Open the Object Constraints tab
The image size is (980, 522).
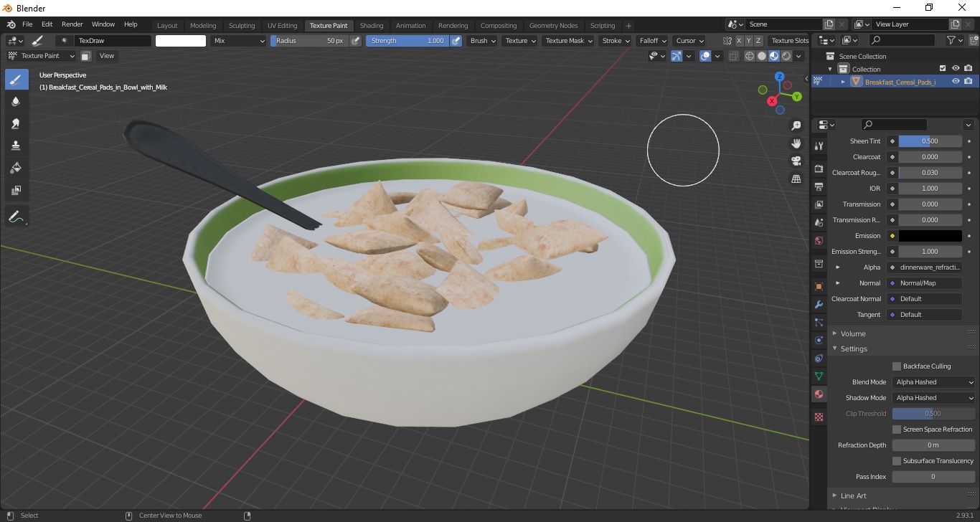(x=819, y=358)
